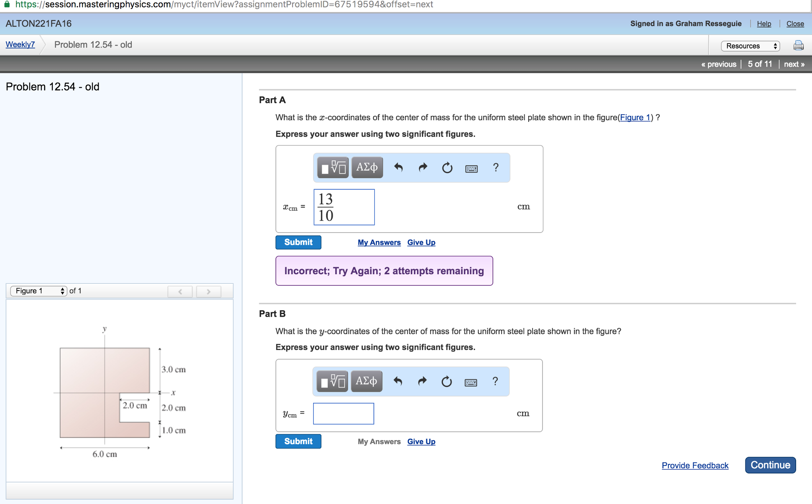Go to the previous problem
812x504 pixels.
coord(719,64)
